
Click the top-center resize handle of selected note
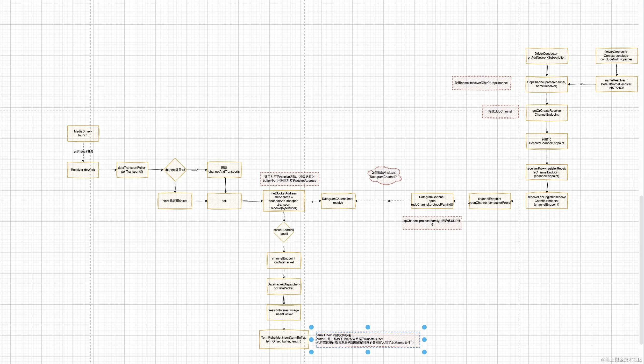[368, 327]
